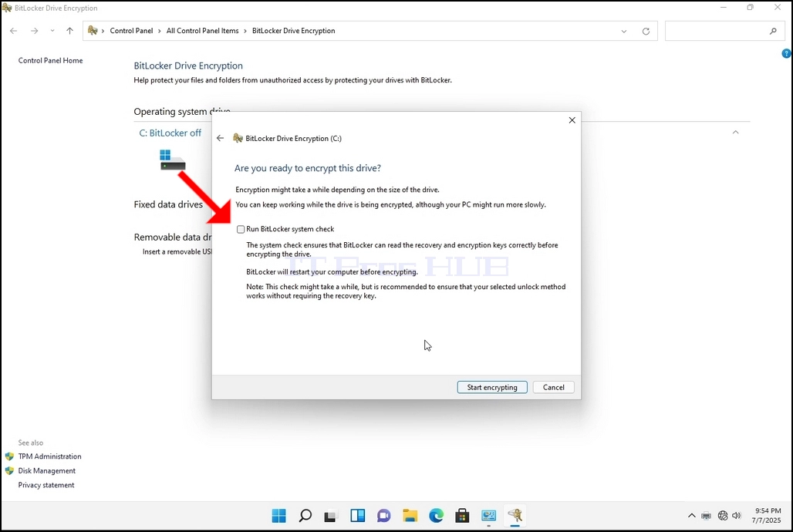793x532 pixels.
Task: Open File Explorer from taskbar
Action: click(410, 516)
